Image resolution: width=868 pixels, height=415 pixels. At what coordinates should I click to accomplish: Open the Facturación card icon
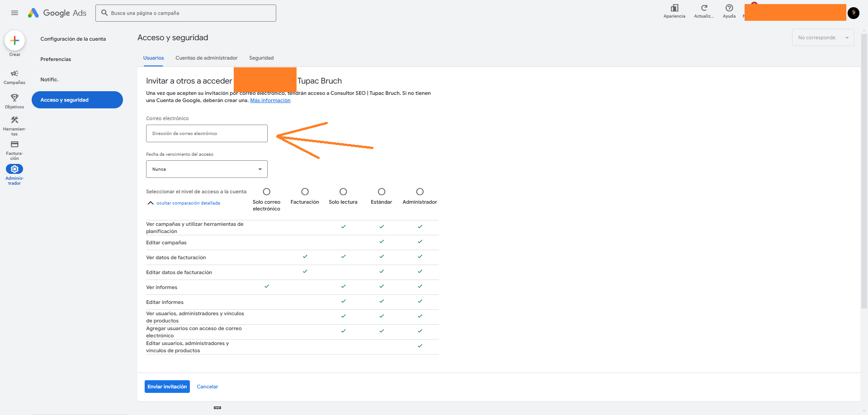tap(14, 145)
